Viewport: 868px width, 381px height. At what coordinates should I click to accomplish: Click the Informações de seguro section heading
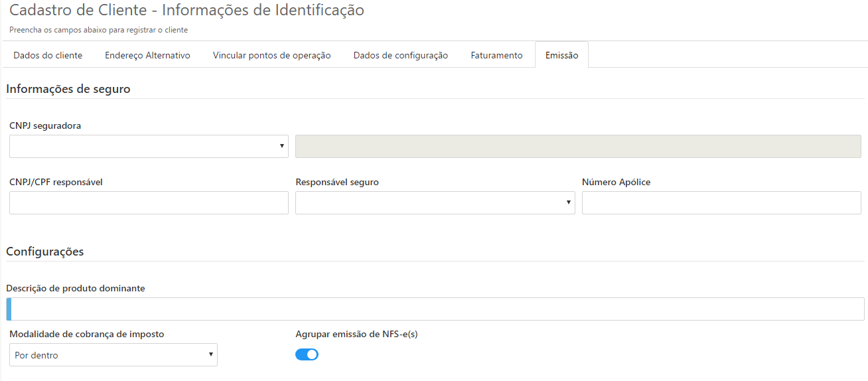click(x=68, y=89)
